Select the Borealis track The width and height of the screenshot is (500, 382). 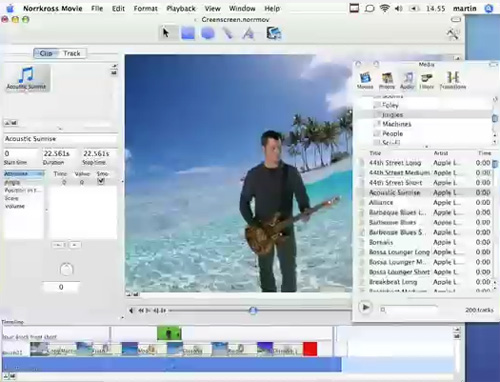[x=425, y=242]
